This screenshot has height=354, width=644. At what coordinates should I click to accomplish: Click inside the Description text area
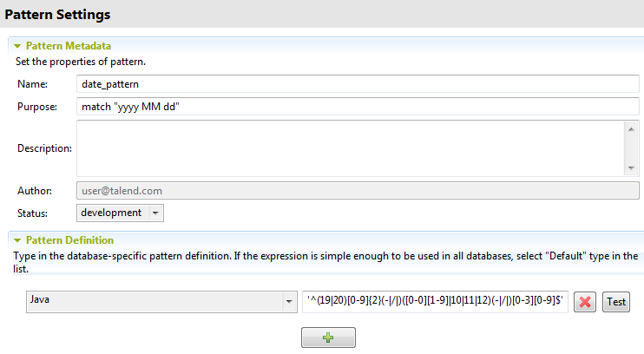tap(347, 147)
